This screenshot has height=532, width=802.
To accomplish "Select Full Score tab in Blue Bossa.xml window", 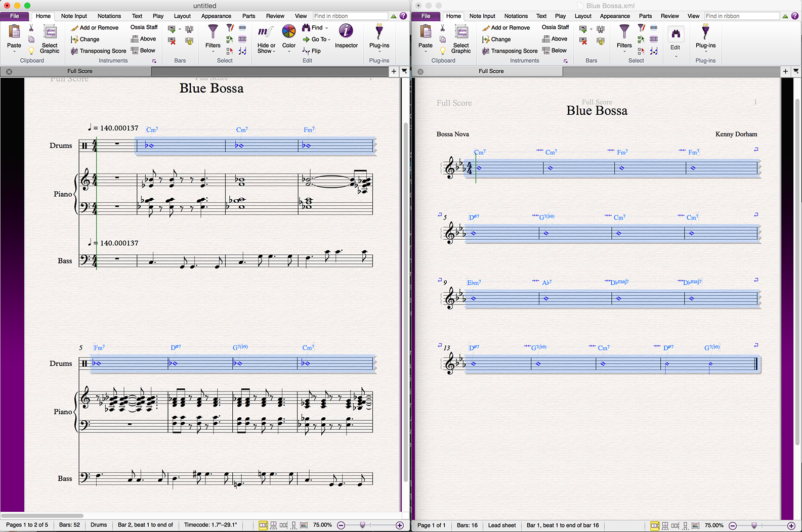I will coord(491,71).
